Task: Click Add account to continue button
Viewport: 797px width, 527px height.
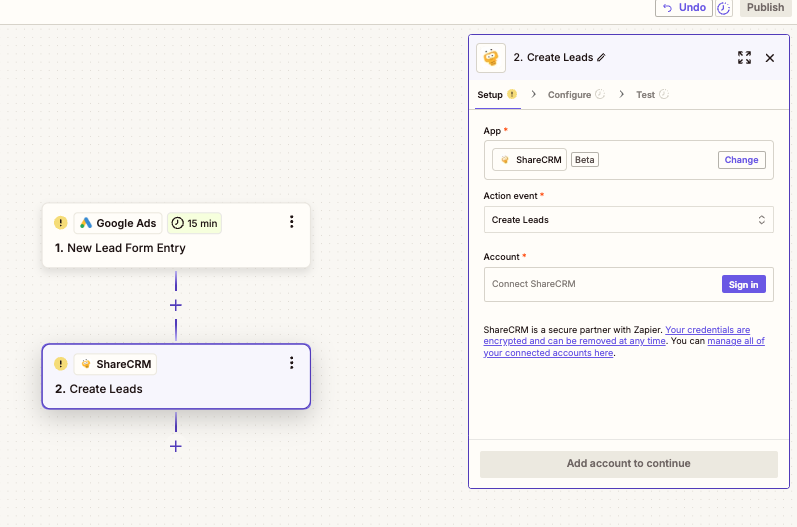Action: 629,464
